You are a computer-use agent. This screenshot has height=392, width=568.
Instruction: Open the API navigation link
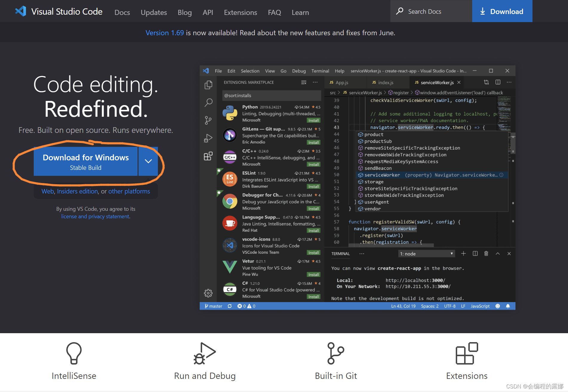[x=208, y=12]
